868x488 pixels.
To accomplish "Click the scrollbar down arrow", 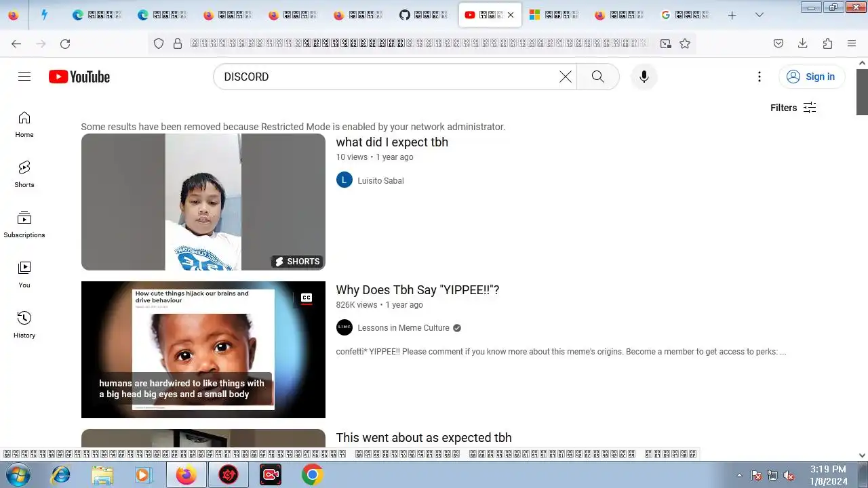I will [x=862, y=455].
